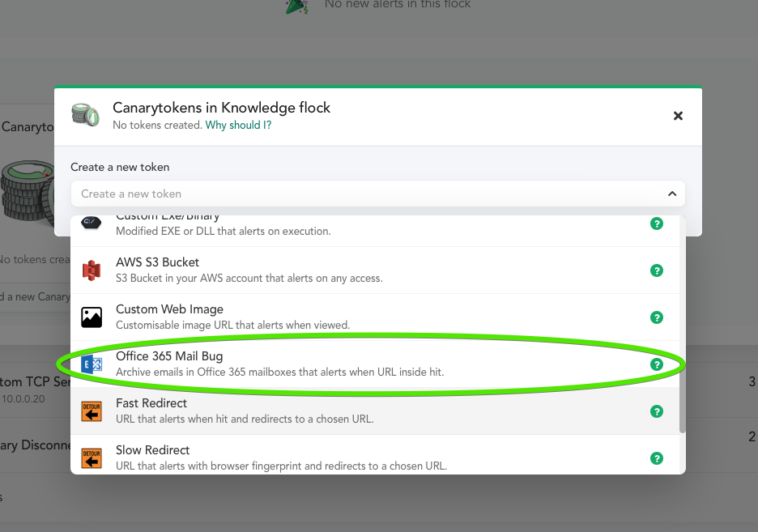Click the Slow Redirect detour sign icon
Viewport: 758px width, 532px height.
point(92,458)
